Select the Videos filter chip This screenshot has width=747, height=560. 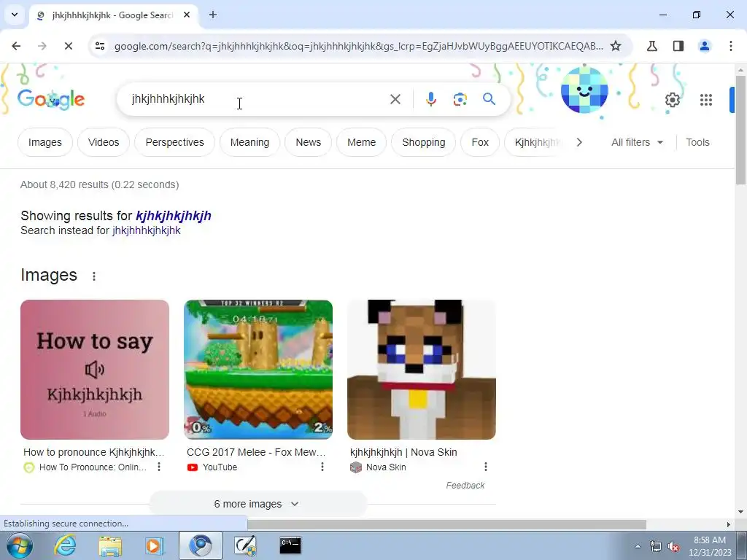point(104,142)
